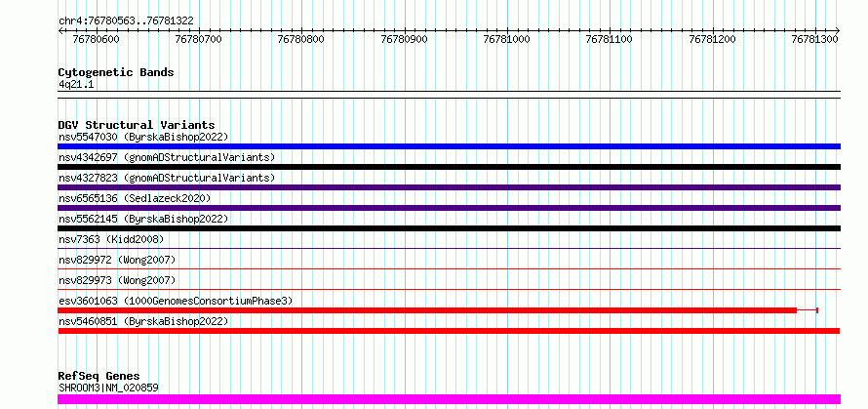This screenshot has width=868, height=409.
Task: Click ruler position 76781300
Action: click(x=815, y=39)
